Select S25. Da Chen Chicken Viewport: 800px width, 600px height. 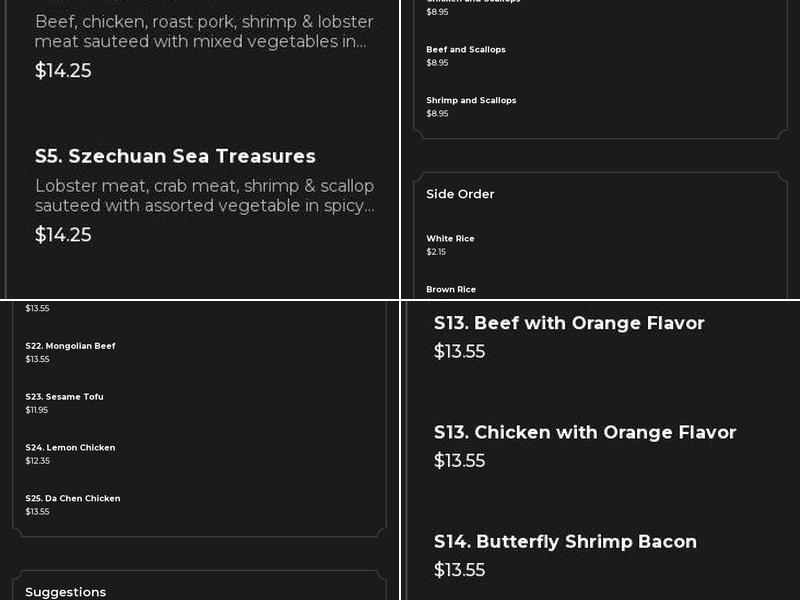pos(72,498)
